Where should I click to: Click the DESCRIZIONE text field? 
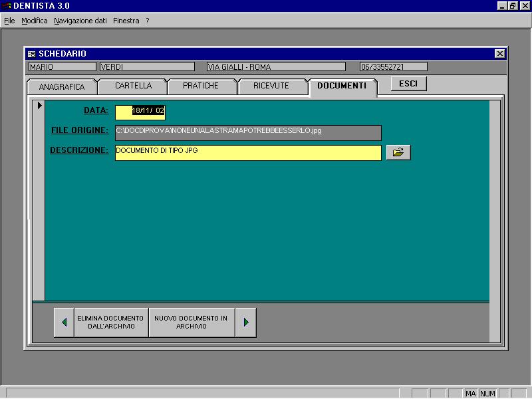tap(248, 153)
